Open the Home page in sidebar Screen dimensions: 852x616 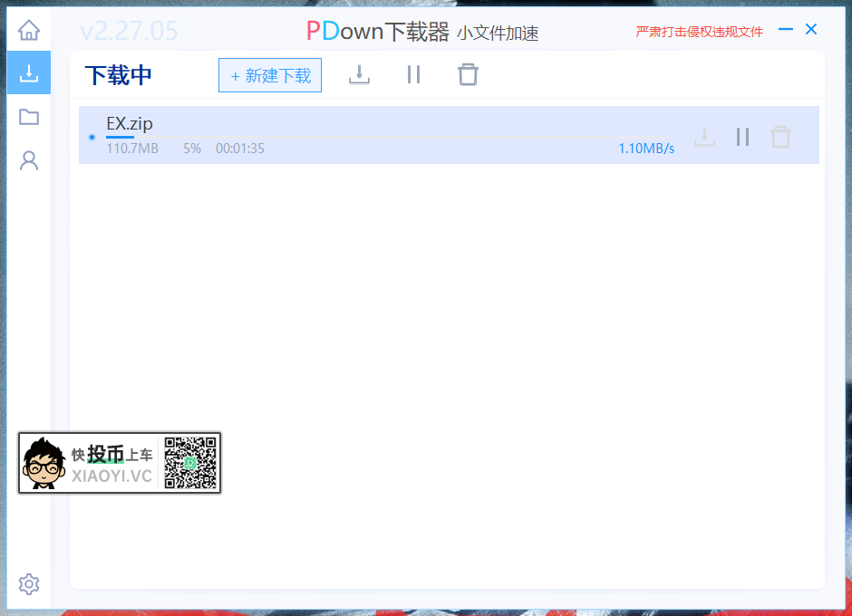pyautogui.click(x=29, y=30)
